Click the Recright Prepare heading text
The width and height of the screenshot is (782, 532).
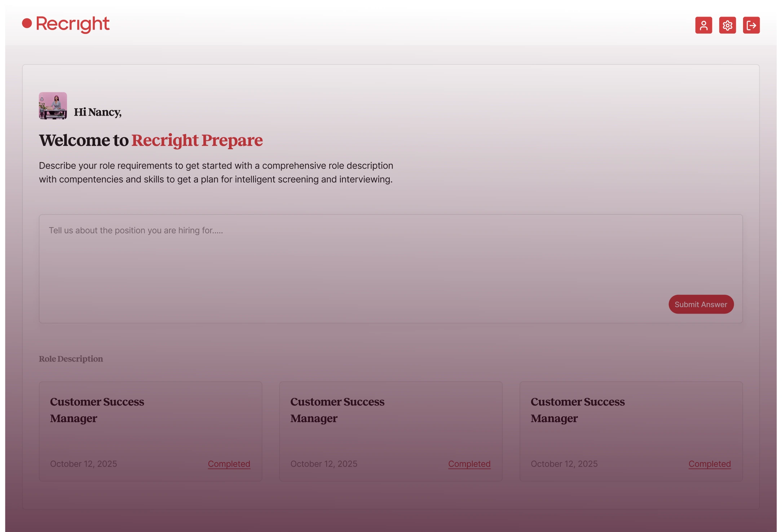pyautogui.click(x=197, y=140)
